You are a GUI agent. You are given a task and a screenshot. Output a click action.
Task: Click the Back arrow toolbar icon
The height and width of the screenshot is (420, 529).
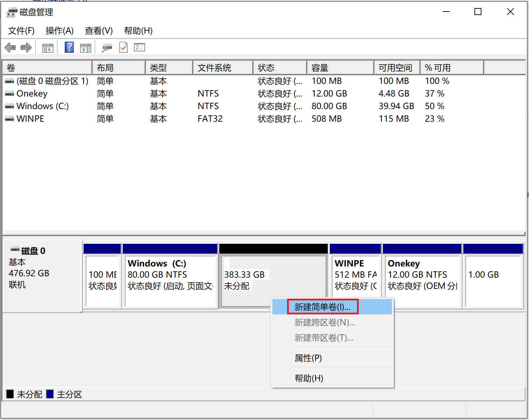[x=10, y=48]
